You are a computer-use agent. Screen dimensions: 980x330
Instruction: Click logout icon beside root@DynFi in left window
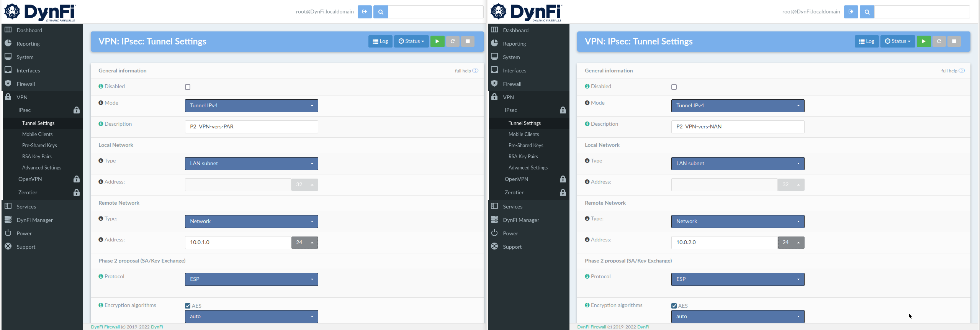(x=365, y=12)
